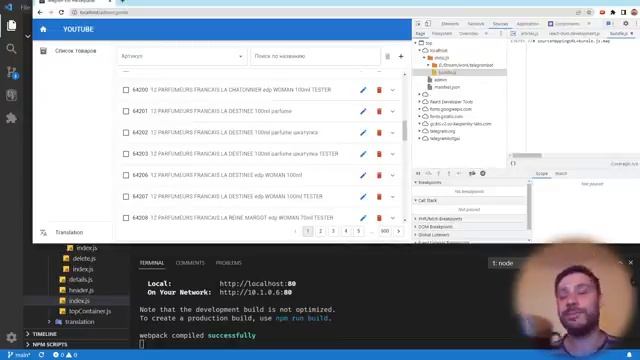Click the debugger pause script execution icon
This screenshot has height=360, width=640.
(418, 173)
